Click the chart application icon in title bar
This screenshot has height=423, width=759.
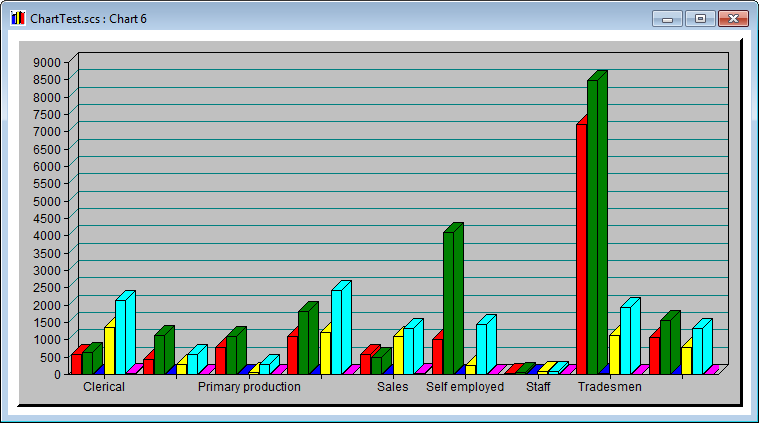tap(18, 18)
